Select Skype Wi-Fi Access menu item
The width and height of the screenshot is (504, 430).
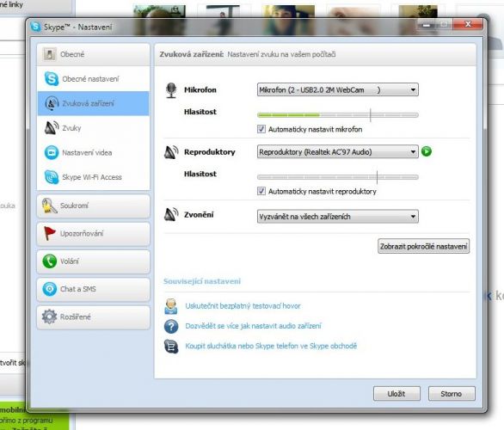coord(93,177)
